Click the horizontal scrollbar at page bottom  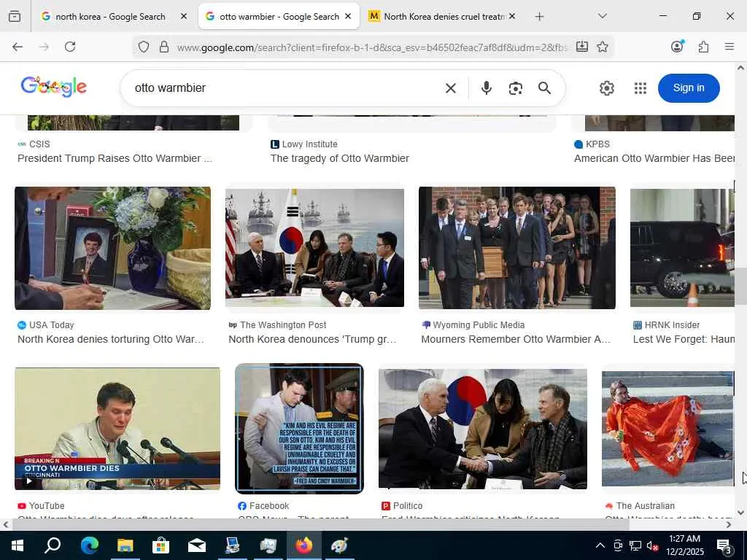click(320, 524)
